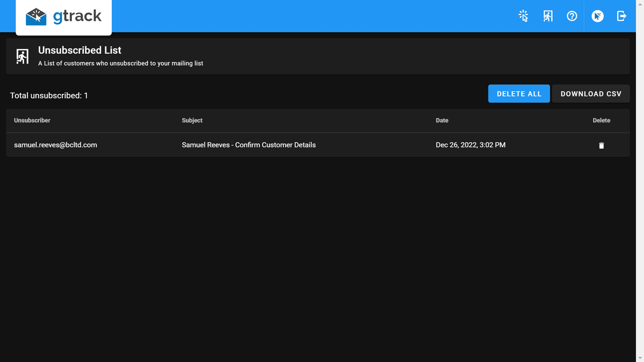644x362 pixels.
Task: Click the Dec 26, 2022 date cell
Action: coord(470,145)
